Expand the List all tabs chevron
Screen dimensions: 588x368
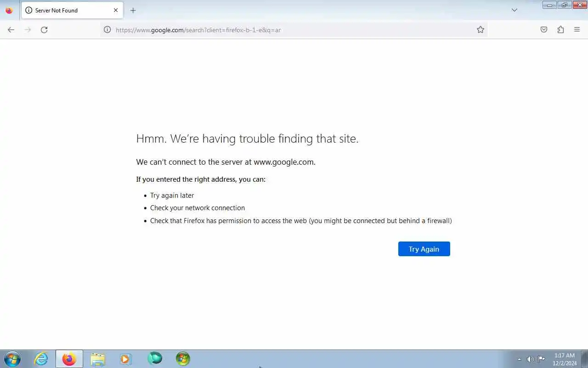point(514,10)
